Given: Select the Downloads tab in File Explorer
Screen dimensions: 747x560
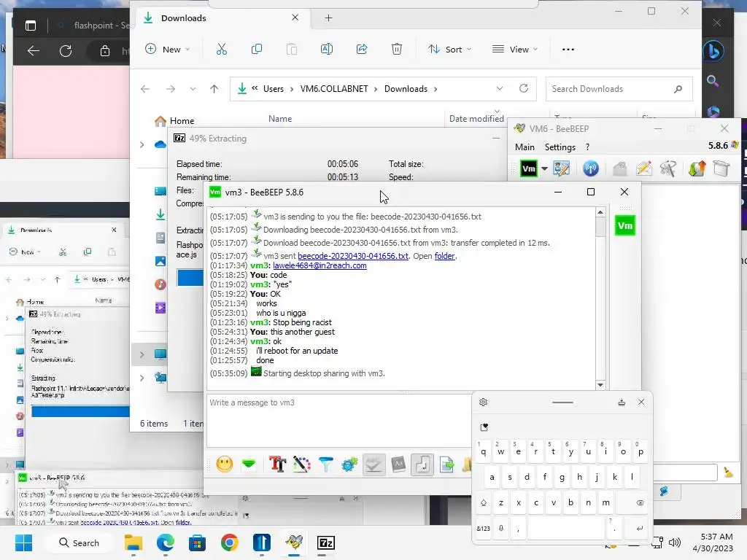Looking at the screenshot, I should pyautogui.click(x=222, y=18).
